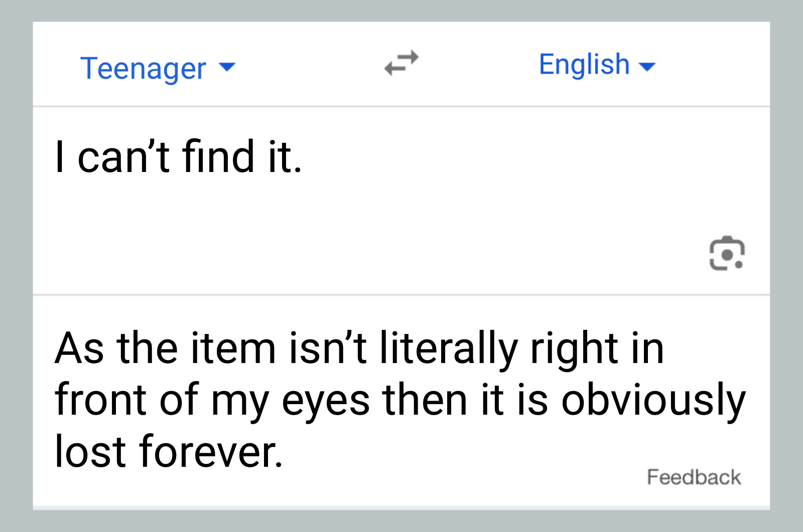Click the word "obviously" in the translation

tap(653, 401)
